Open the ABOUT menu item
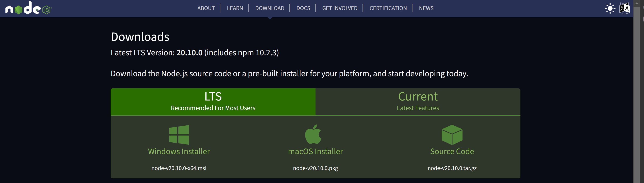The height and width of the screenshot is (183, 644). (206, 8)
